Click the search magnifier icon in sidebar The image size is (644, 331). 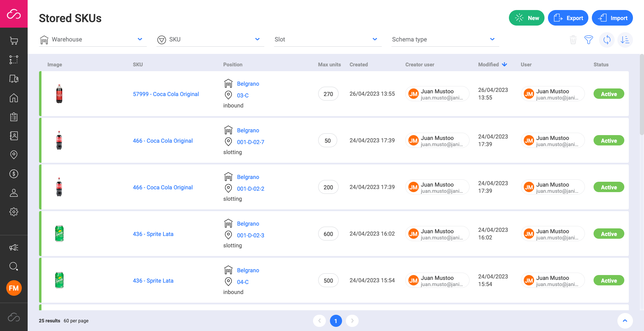click(x=14, y=266)
